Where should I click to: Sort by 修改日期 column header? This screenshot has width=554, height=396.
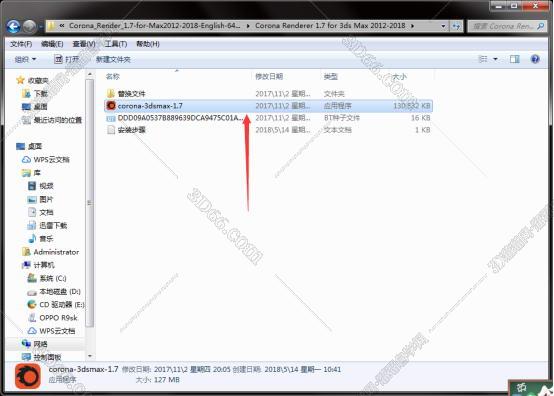269,76
